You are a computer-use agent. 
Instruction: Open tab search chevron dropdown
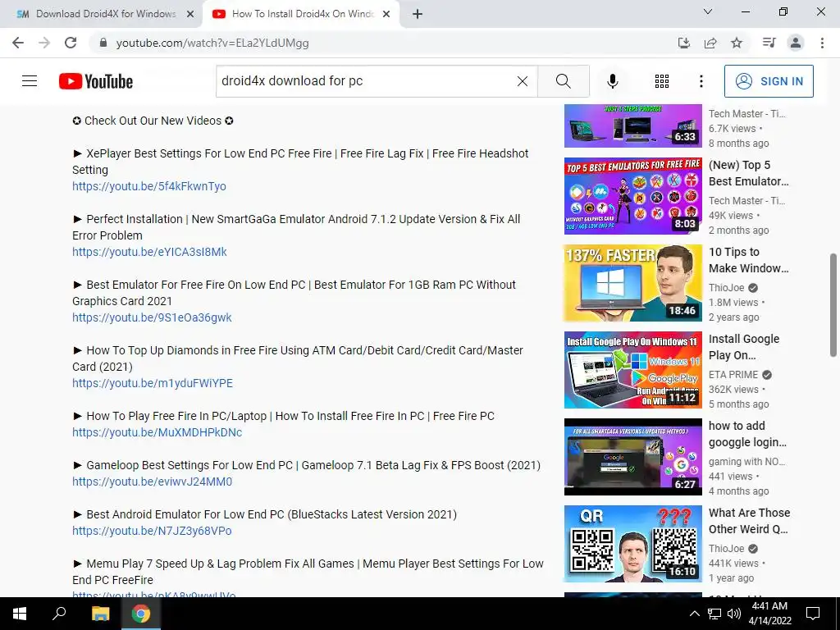[x=708, y=11]
